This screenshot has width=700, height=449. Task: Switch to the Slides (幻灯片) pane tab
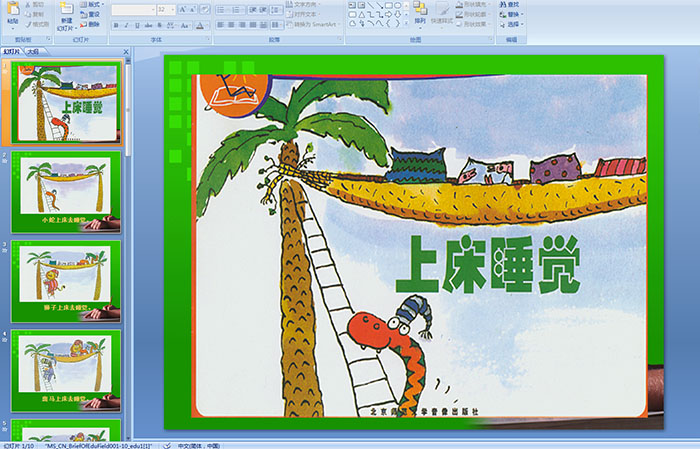click(12, 52)
